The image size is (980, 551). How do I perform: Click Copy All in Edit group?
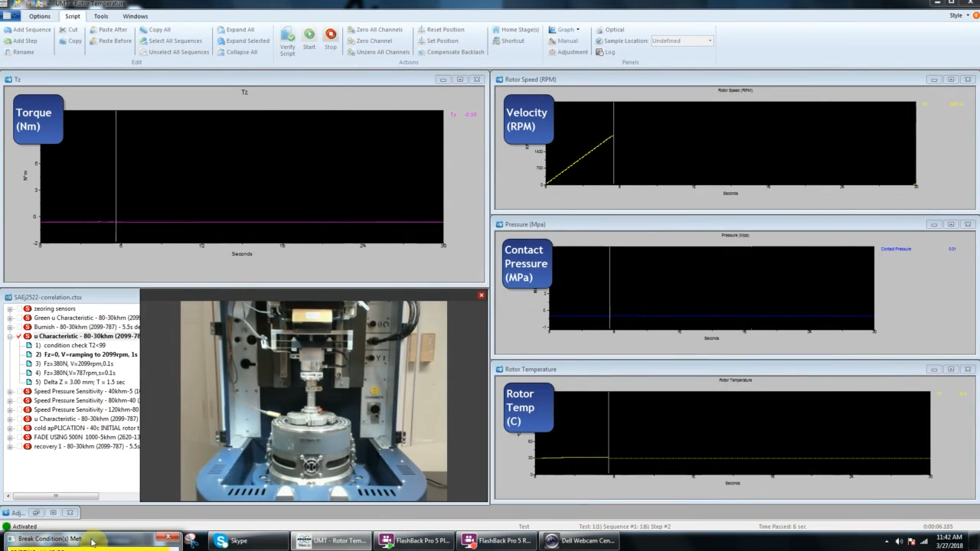(155, 30)
